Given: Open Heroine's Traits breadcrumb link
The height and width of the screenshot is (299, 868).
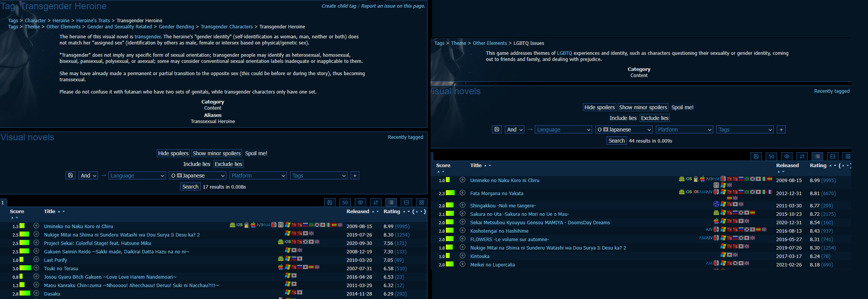Looking at the screenshot, I should coord(93,21).
